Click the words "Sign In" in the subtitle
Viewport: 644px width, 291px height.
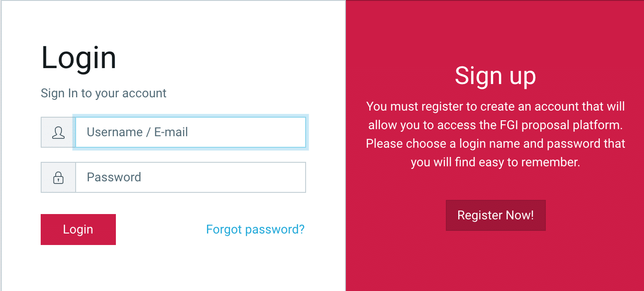click(x=59, y=93)
